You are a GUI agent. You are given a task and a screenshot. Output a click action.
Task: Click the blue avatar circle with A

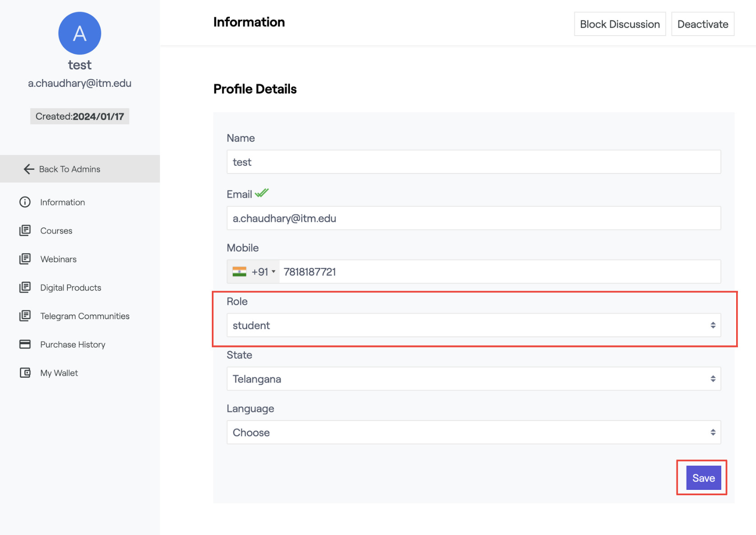(x=79, y=33)
